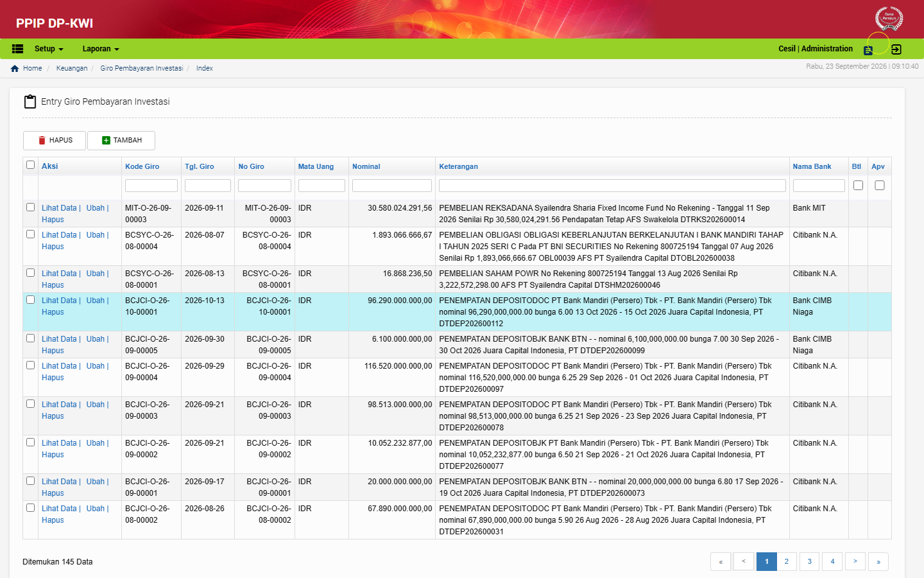Go to the last page using » button

coord(878,561)
